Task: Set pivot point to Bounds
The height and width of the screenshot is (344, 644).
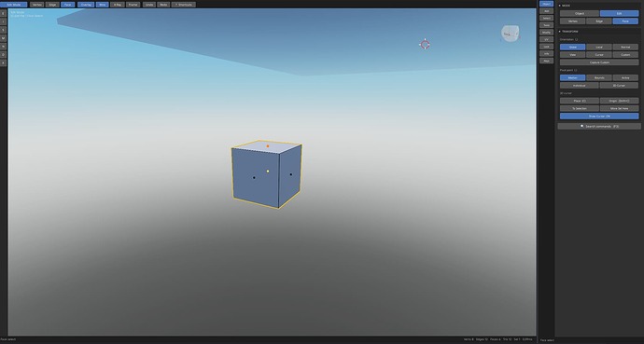Action: pos(599,77)
